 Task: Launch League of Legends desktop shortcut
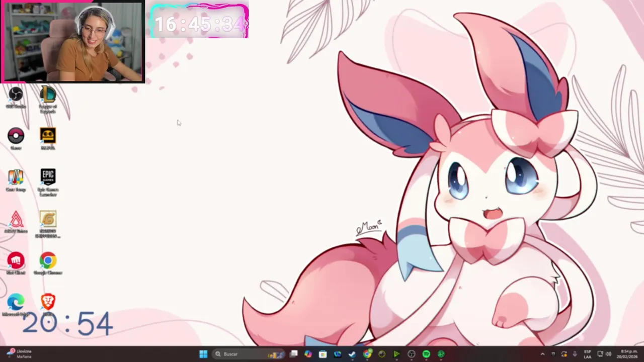tap(48, 99)
